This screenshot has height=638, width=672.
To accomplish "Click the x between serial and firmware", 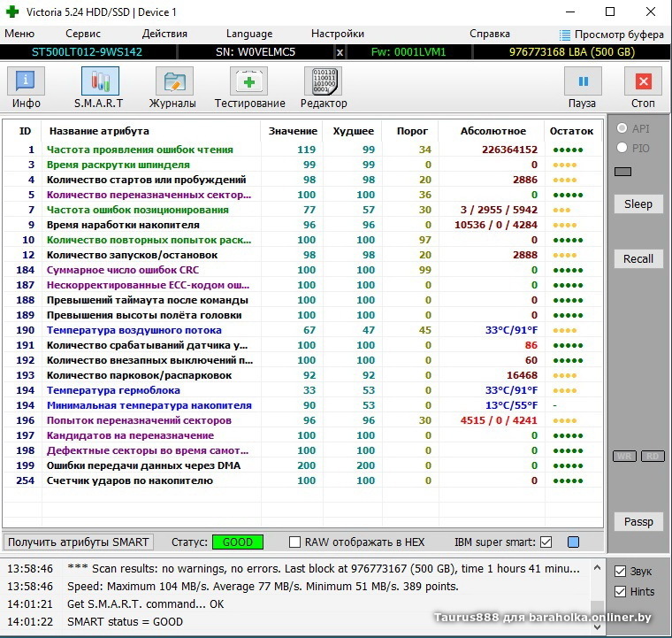I will click(340, 52).
